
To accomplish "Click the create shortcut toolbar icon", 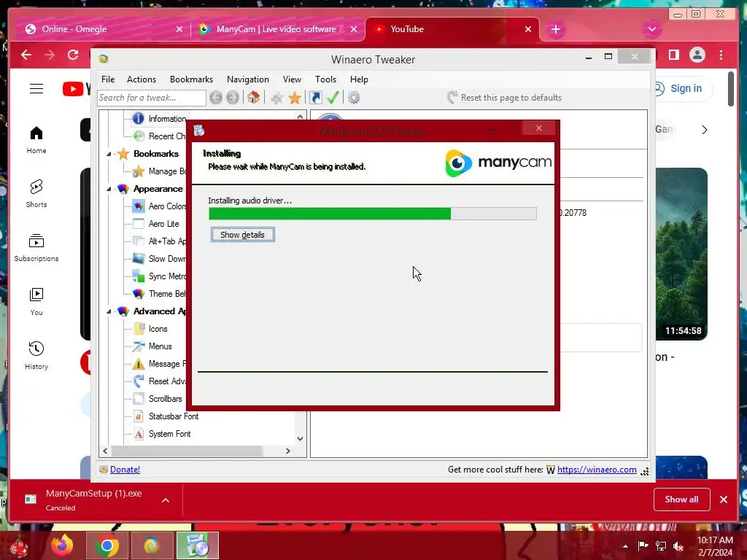I will pyautogui.click(x=315, y=98).
